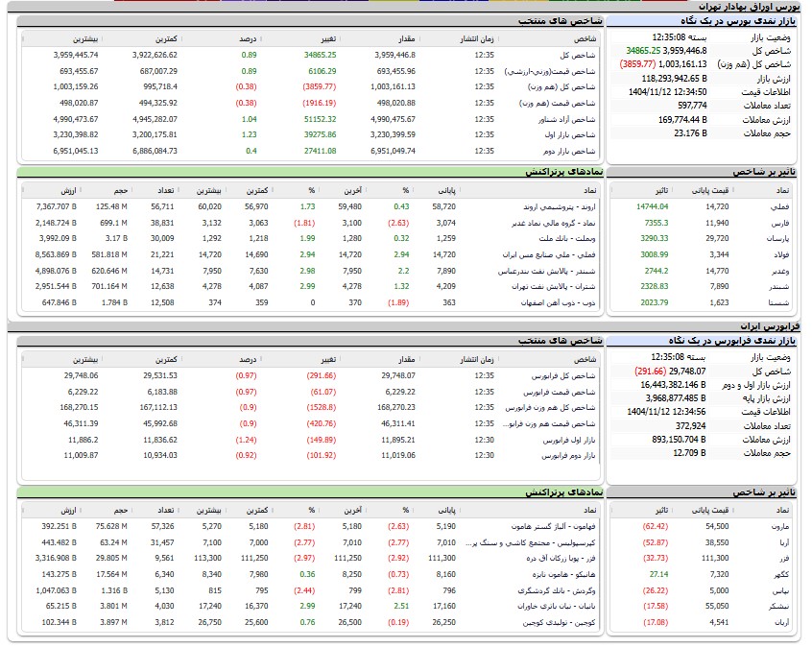This screenshot has height=648, width=812.
Task: Open the پارسان symbol link
Action: 780,238
